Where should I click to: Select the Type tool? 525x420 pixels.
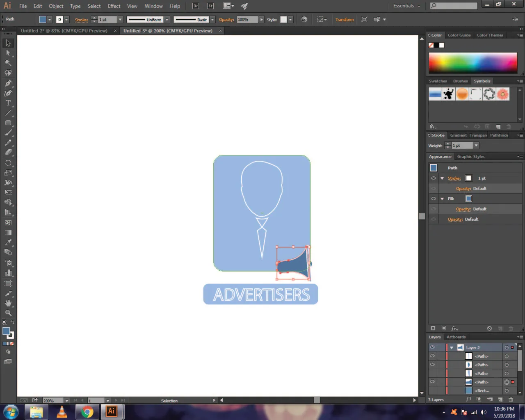8,103
